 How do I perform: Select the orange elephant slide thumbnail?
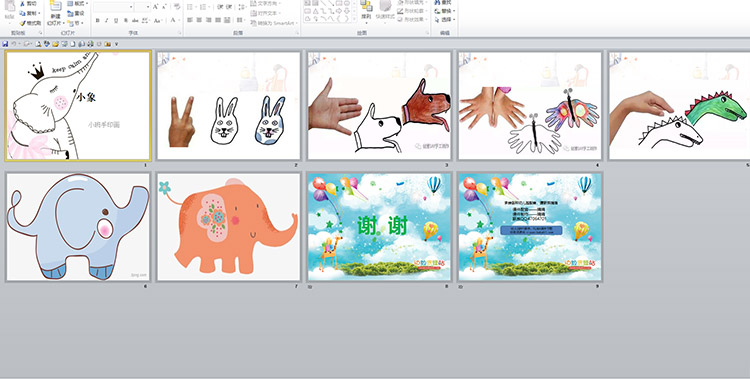(x=229, y=227)
